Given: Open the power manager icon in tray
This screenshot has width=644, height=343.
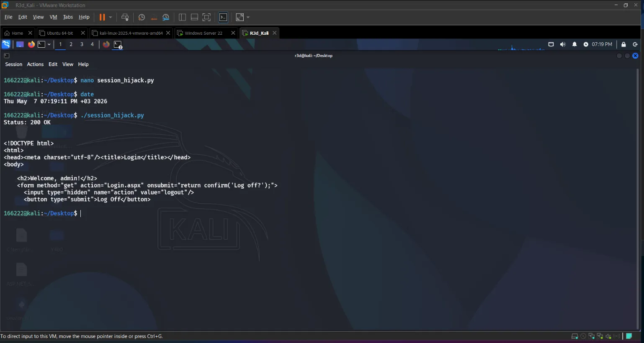Looking at the screenshot, I should pyautogui.click(x=586, y=44).
